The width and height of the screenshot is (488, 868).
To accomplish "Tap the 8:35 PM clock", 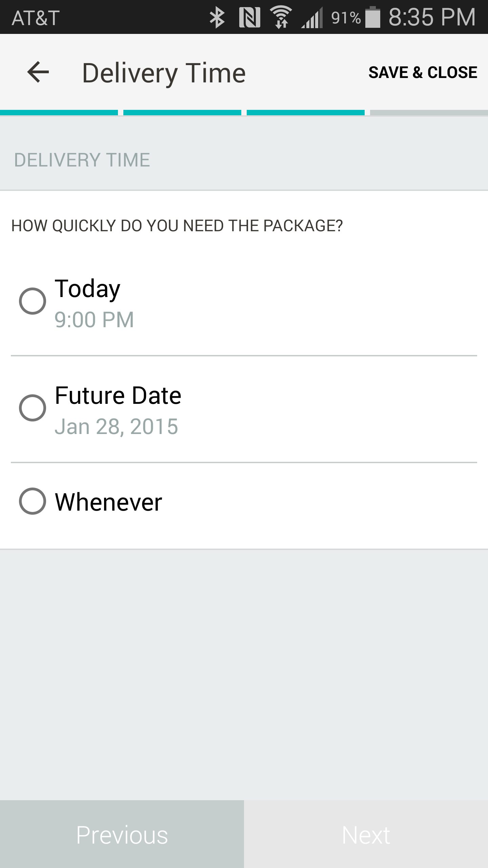I will [432, 18].
